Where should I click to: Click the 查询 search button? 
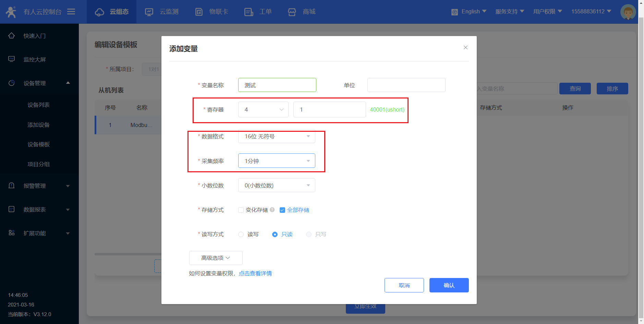click(575, 89)
